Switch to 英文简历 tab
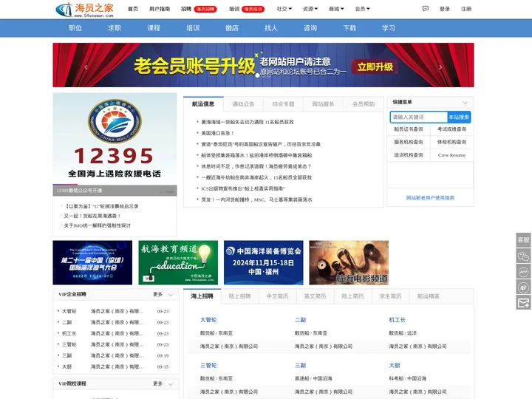The height and width of the screenshot is (399, 532). tap(315, 296)
